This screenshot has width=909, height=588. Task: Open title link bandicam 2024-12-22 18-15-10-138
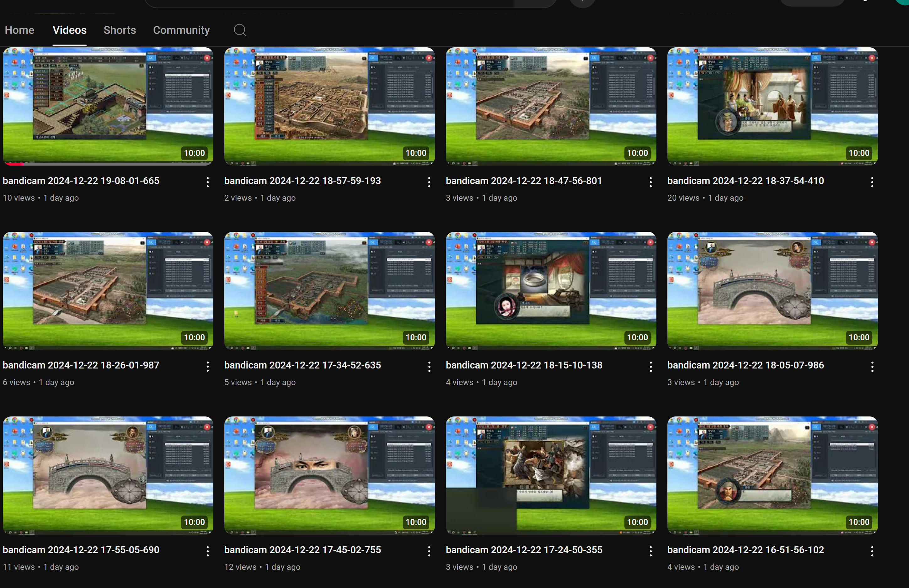tap(524, 365)
